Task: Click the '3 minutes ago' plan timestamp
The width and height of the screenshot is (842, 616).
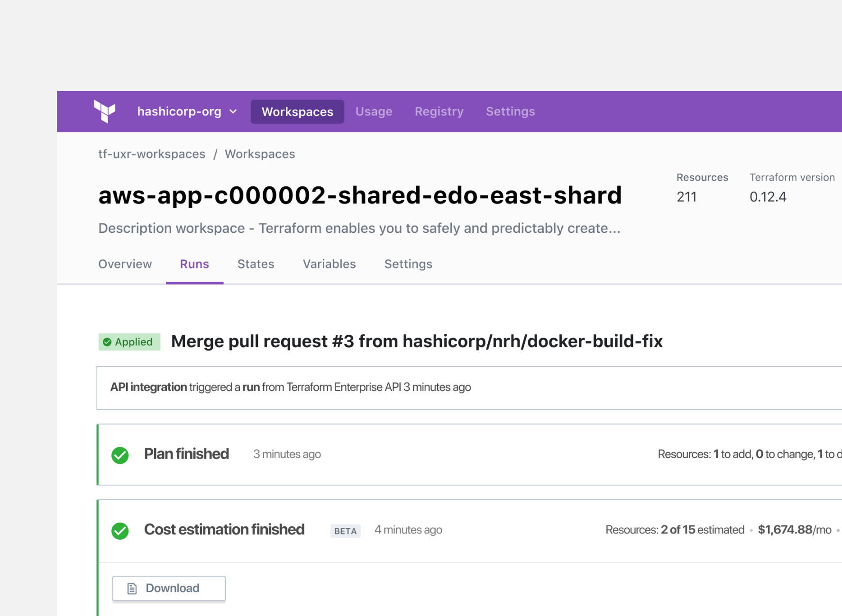Action: (x=287, y=454)
